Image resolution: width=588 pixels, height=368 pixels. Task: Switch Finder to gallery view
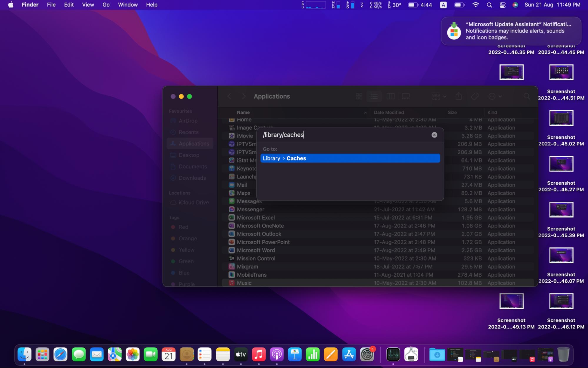(x=406, y=96)
